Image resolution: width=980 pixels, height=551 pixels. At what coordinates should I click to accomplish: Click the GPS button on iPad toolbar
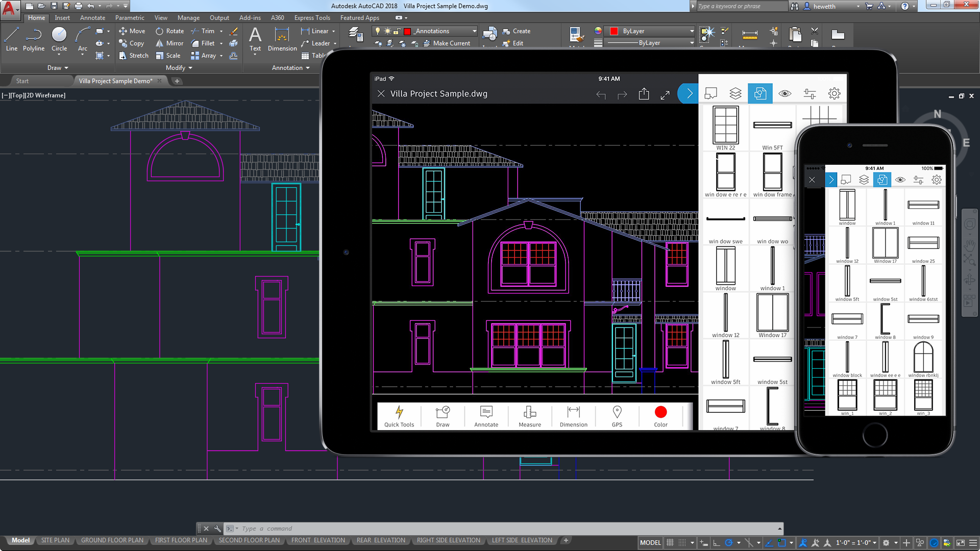click(x=617, y=415)
